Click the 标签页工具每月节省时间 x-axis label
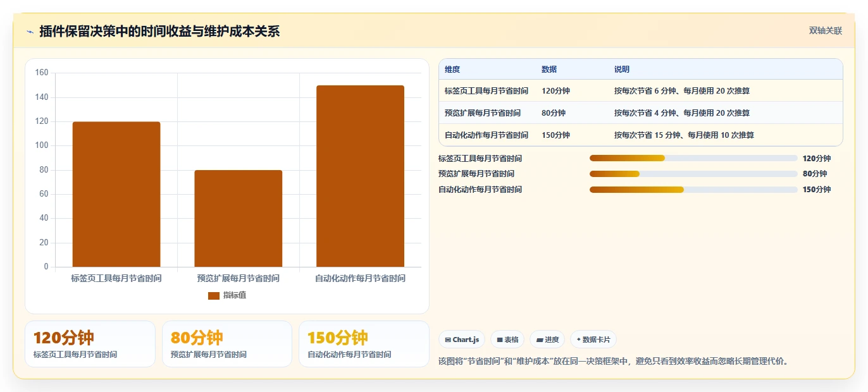 click(x=116, y=278)
